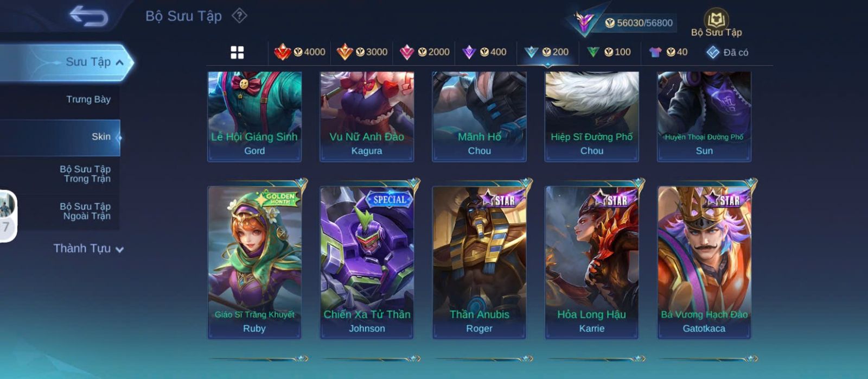Open the help question mark icon
The image size is (868, 379).
(239, 16)
